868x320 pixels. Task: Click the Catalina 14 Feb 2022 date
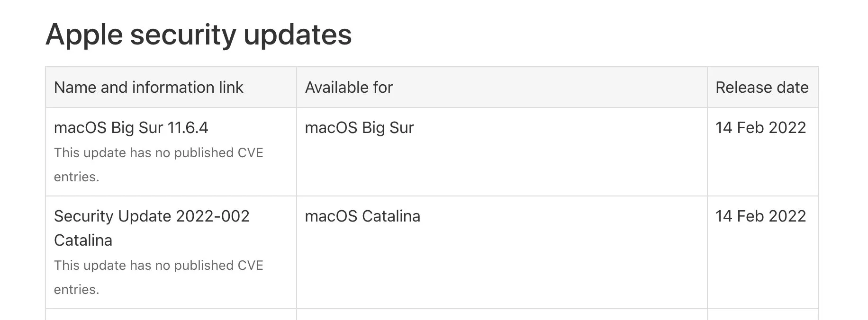coord(760,216)
